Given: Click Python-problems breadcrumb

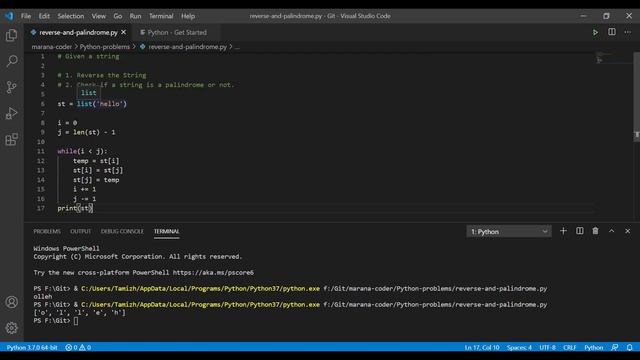Looking at the screenshot, I should [104, 47].
